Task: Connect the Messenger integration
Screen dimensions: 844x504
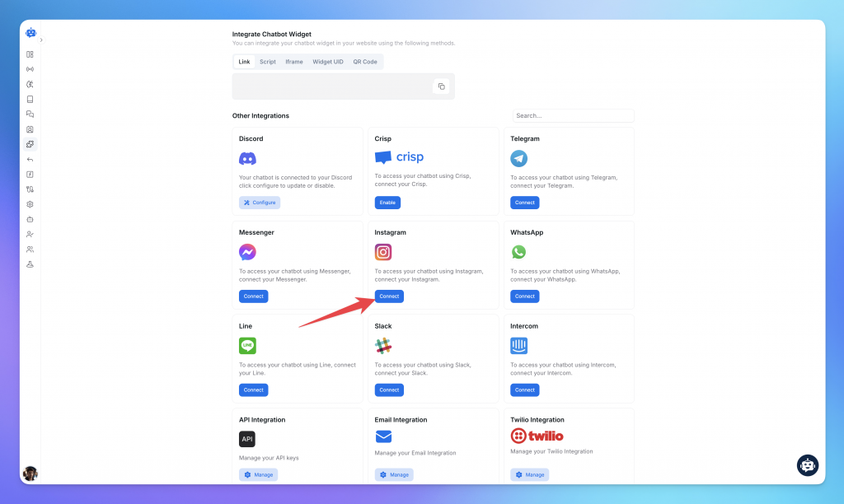Action: coord(254,296)
